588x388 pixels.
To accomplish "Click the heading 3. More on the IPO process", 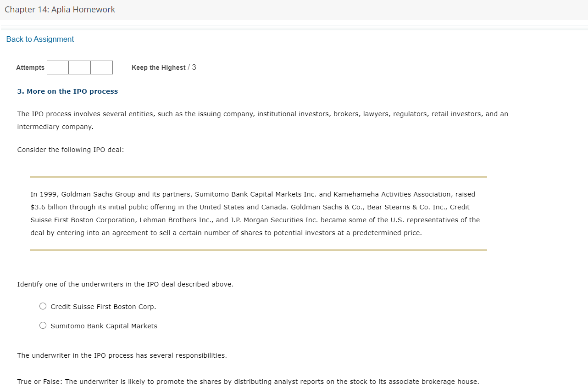I will (67, 91).
